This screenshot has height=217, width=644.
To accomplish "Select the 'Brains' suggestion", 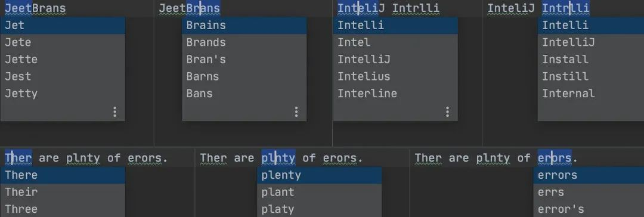I will pos(244,26).
